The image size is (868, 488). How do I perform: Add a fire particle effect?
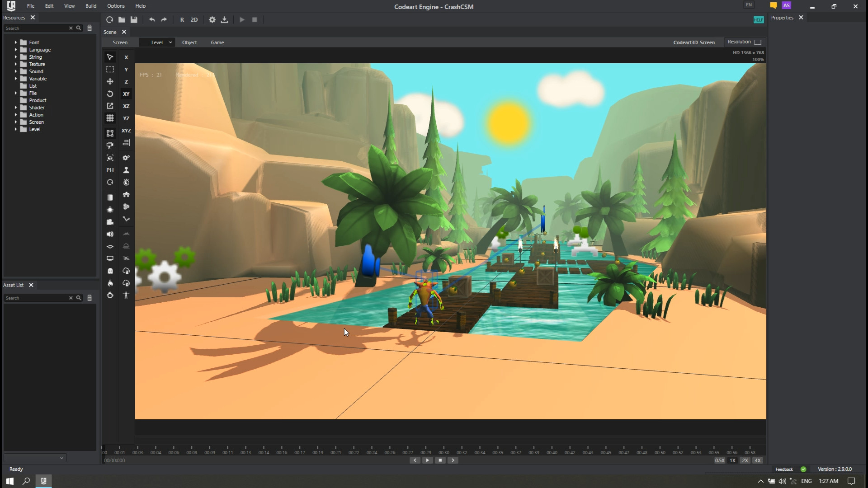click(110, 283)
